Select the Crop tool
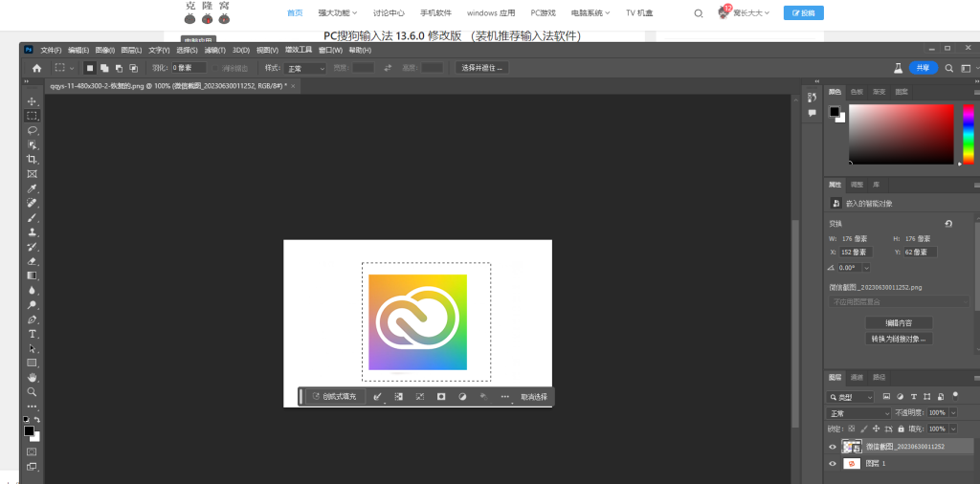Screen dimensions: 980x484 (x=32, y=159)
